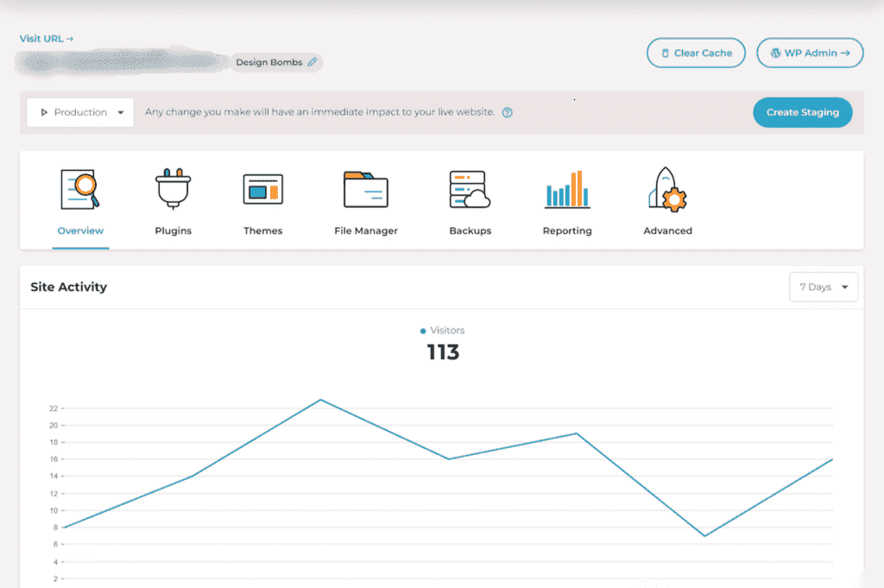Click the blurred site name
This screenshot has width=884, height=588.
pos(121,62)
